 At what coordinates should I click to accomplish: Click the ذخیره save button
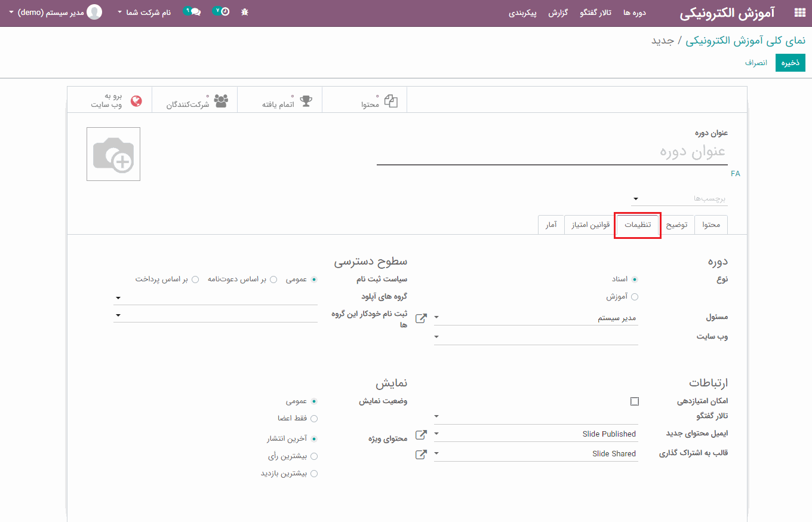pyautogui.click(x=790, y=63)
